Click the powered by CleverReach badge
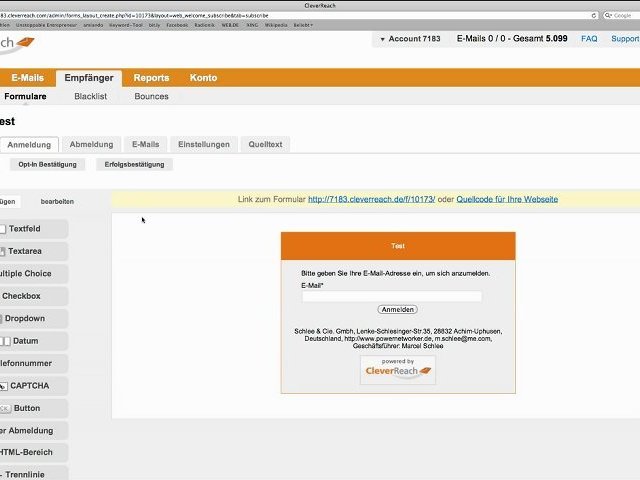This screenshot has height=480, width=640. pos(398,370)
